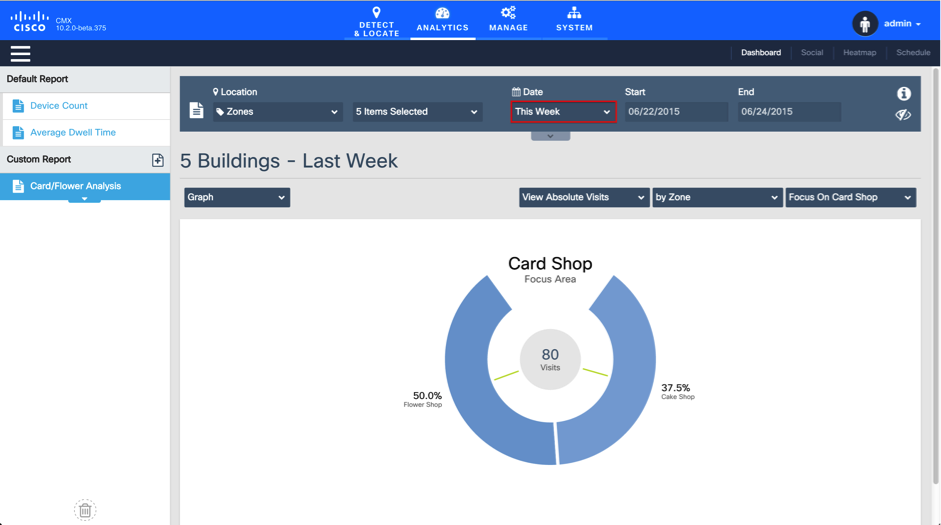Open the Average Dwell Time report
The width and height of the screenshot is (941, 525).
coord(73,132)
